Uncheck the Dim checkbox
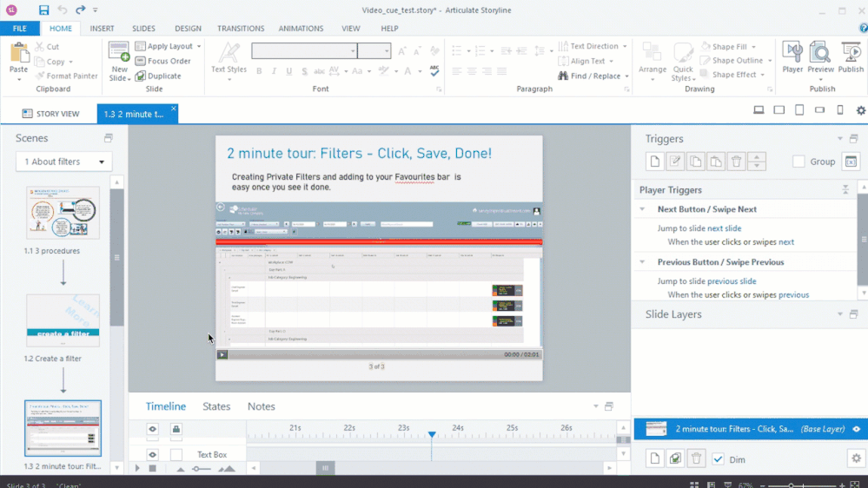Image resolution: width=868 pixels, height=488 pixels. click(718, 459)
